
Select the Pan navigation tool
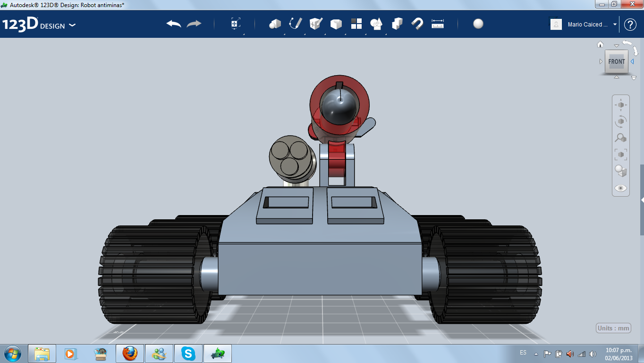(621, 104)
